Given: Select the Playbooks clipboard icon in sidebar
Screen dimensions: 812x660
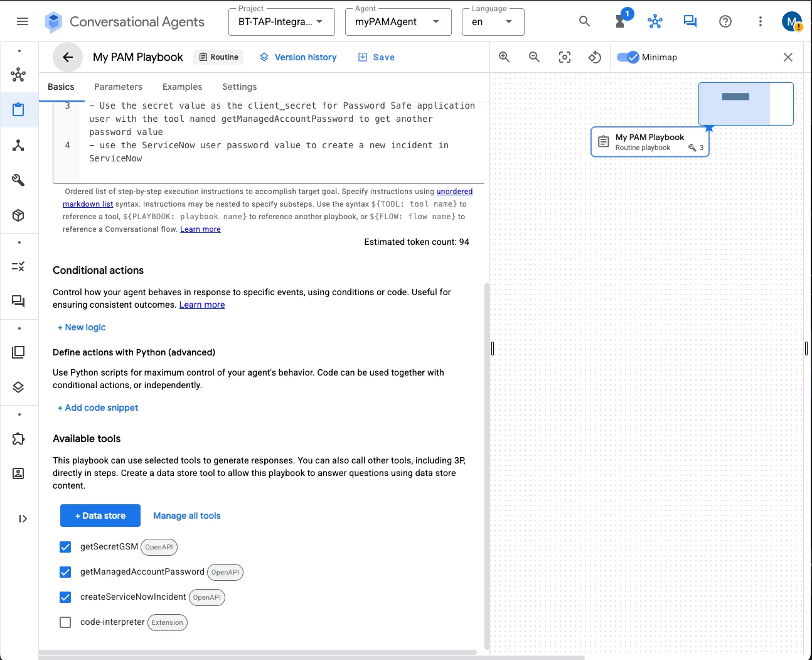Looking at the screenshot, I should point(18,110).
